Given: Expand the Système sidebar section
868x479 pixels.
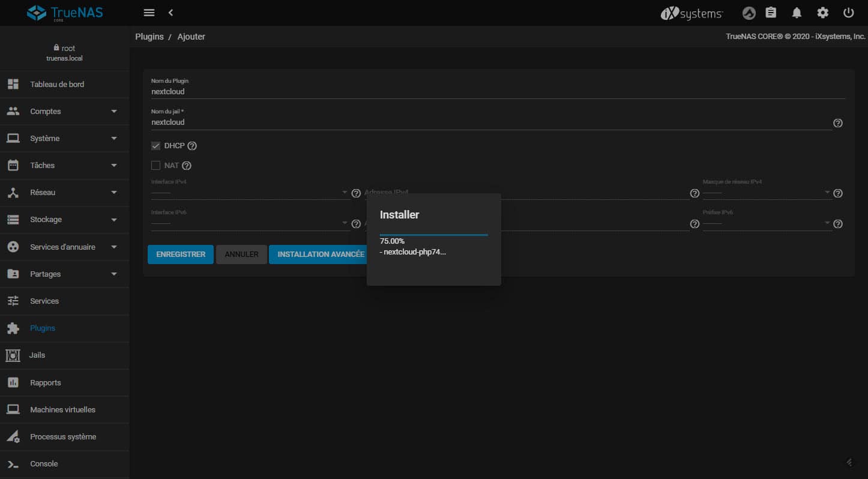Looking at the screenshot, I should coord(65,139).
